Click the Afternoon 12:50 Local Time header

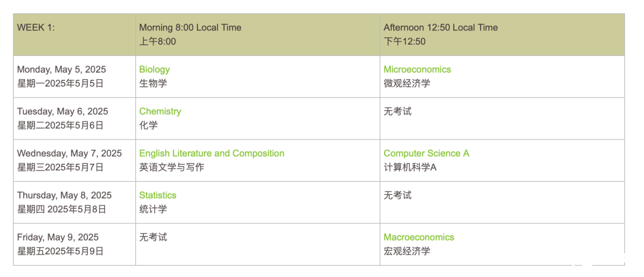point(502,35)
